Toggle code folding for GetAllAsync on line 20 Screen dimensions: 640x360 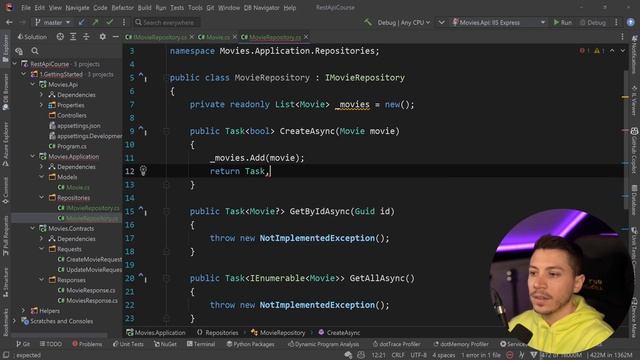[x=166, y=278]
